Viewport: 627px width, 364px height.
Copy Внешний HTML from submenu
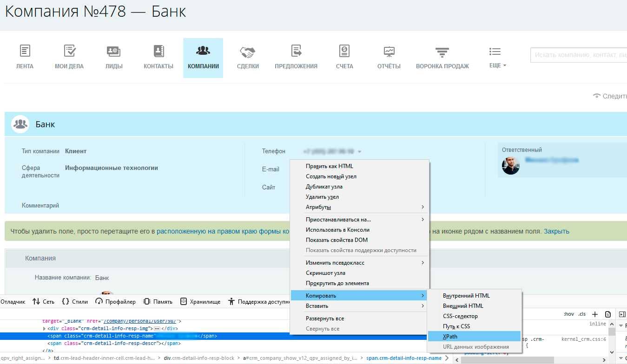(x=474, y=306)
